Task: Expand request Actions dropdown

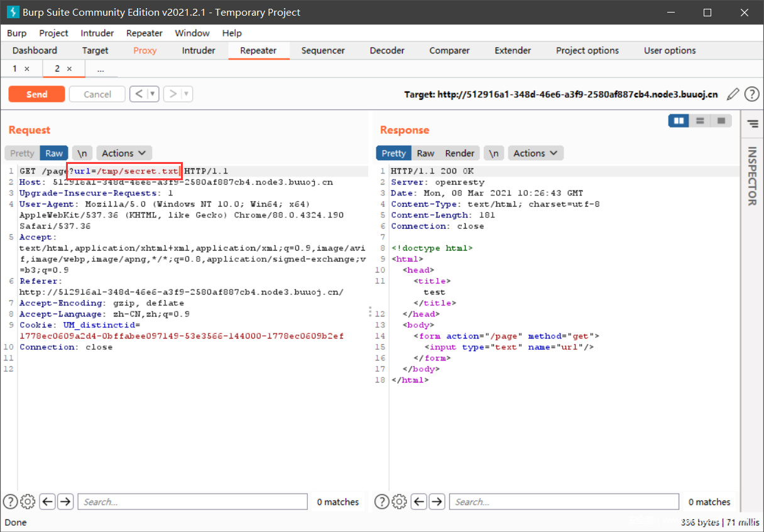Action: [124, 153]
